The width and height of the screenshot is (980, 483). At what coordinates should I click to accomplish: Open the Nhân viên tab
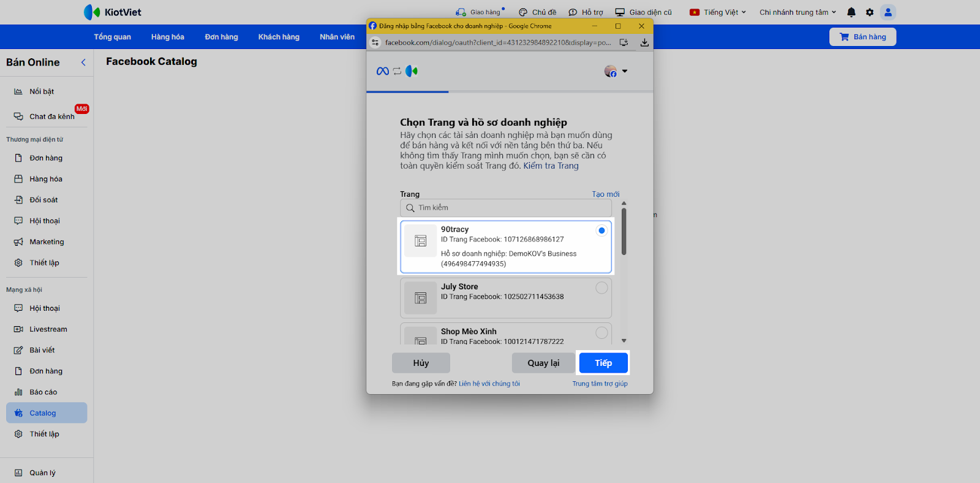point(337,37)
